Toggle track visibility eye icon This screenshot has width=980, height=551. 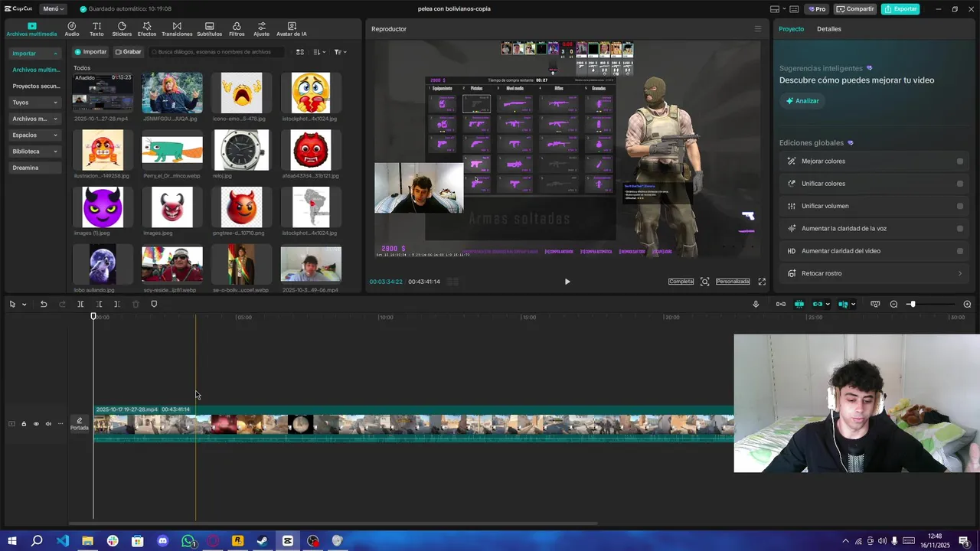(36, 424)
